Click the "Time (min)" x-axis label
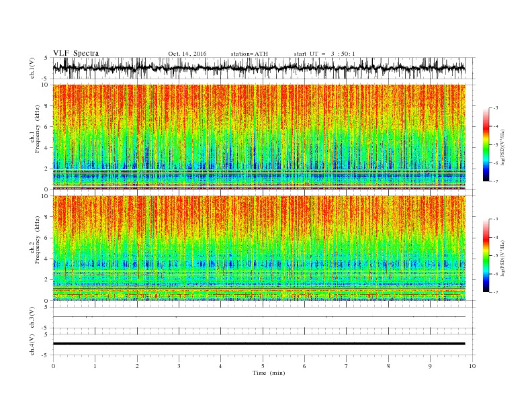The height and width of the screenshot is (411, 532). pyautogui.click(x=269, y=373)
